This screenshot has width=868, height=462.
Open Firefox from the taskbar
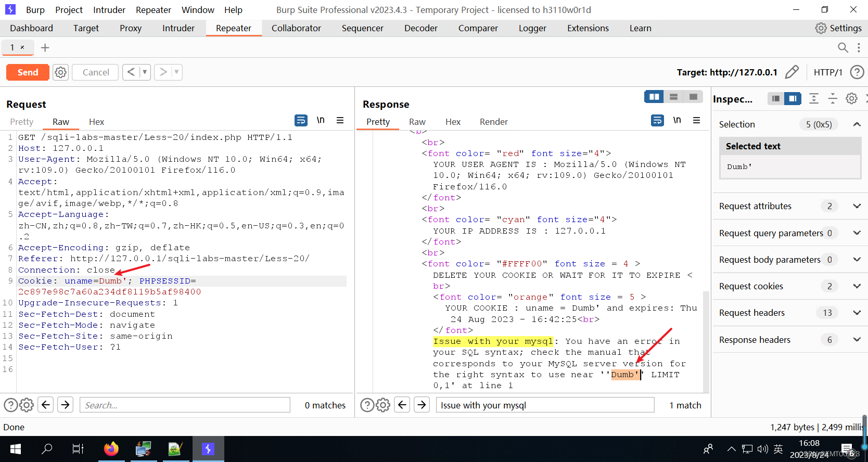[111, 448]
